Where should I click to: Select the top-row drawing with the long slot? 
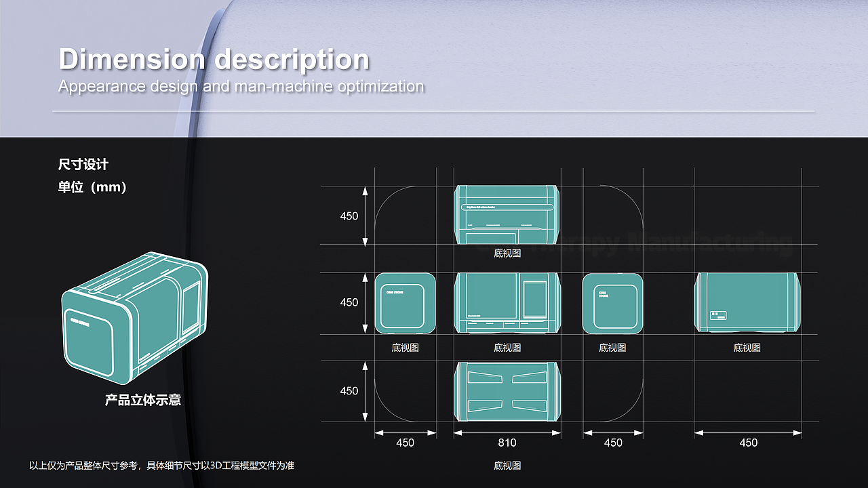click(507, 215)
